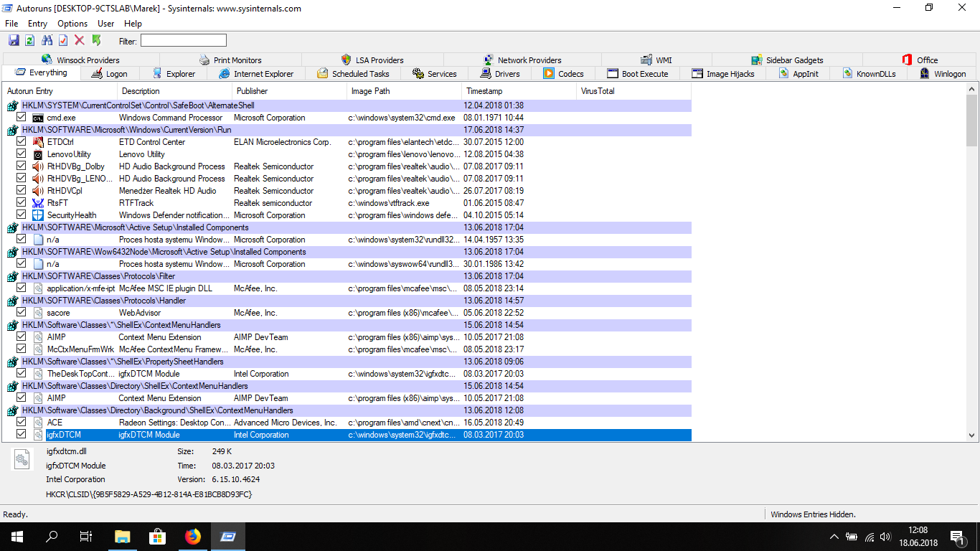
Task: Toggle the SecurityHealth entry checkbox
Action: (x=22, y=215)
